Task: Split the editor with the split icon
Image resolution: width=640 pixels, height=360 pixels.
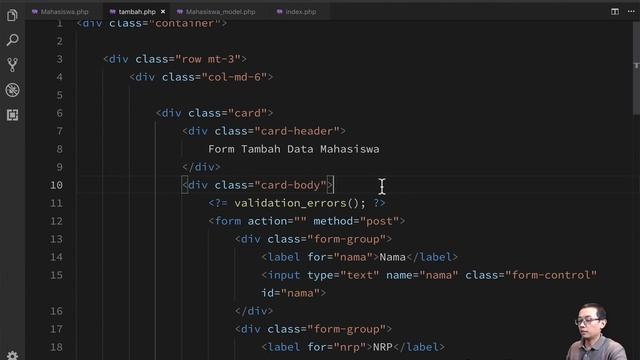Action: coord(615,11)
